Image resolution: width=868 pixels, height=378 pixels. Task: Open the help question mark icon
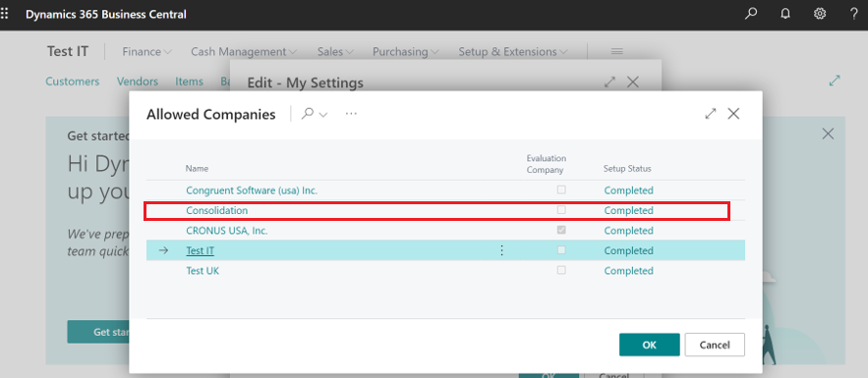tap(853, 15)
